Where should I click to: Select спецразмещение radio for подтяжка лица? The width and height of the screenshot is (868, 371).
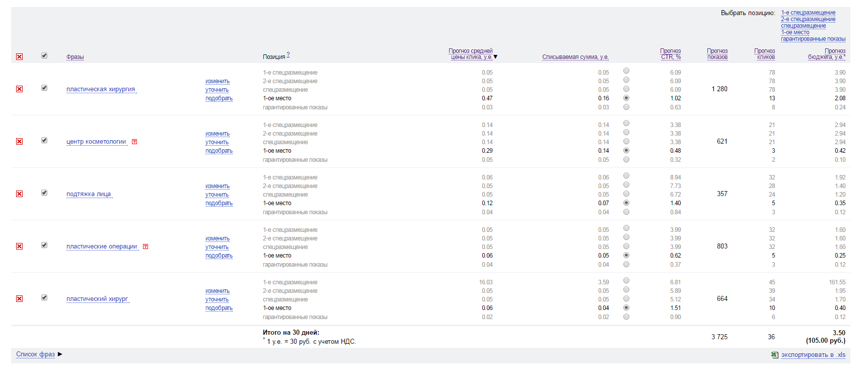(626, 194)
